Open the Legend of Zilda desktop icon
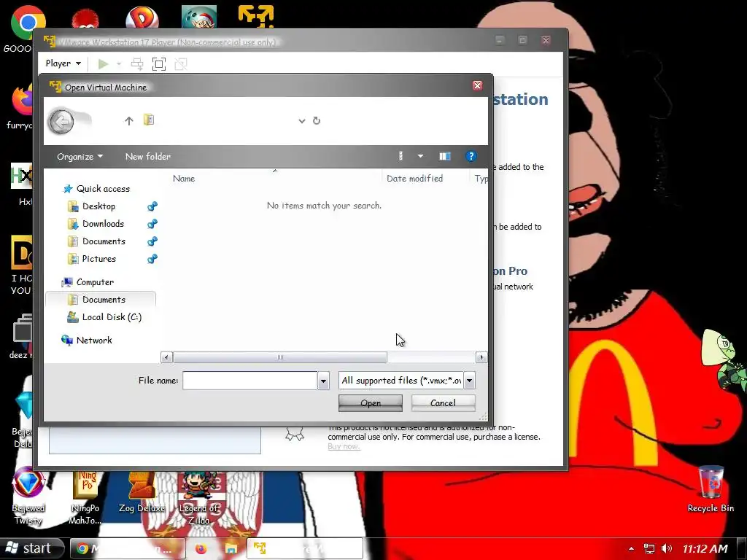The width and height of the screenshot is (747, 560). pos(198,499)
